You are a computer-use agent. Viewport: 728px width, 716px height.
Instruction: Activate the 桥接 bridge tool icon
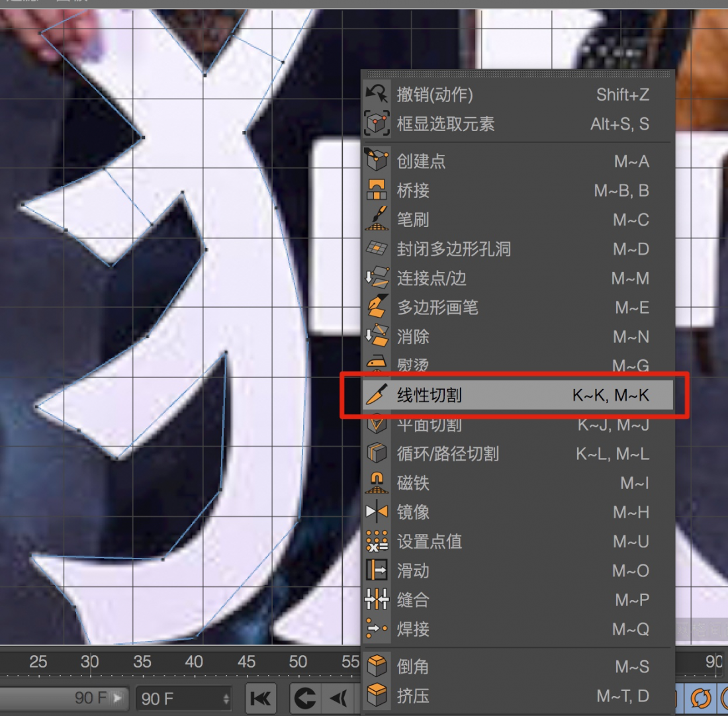(377, 191)
